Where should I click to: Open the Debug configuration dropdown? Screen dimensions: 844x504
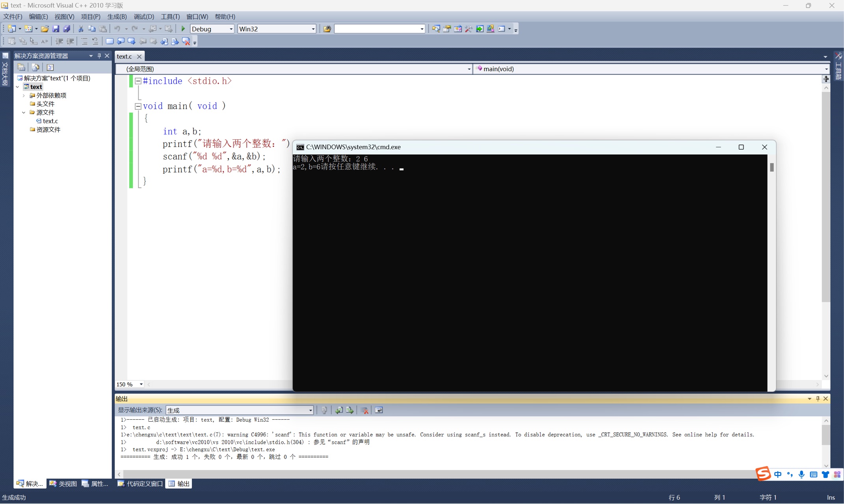point(231,29)
